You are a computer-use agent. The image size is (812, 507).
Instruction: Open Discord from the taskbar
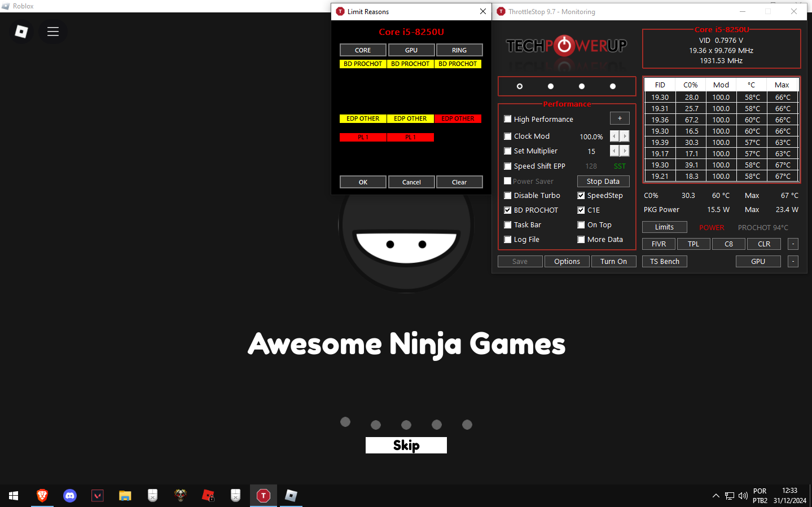[70, 496]
